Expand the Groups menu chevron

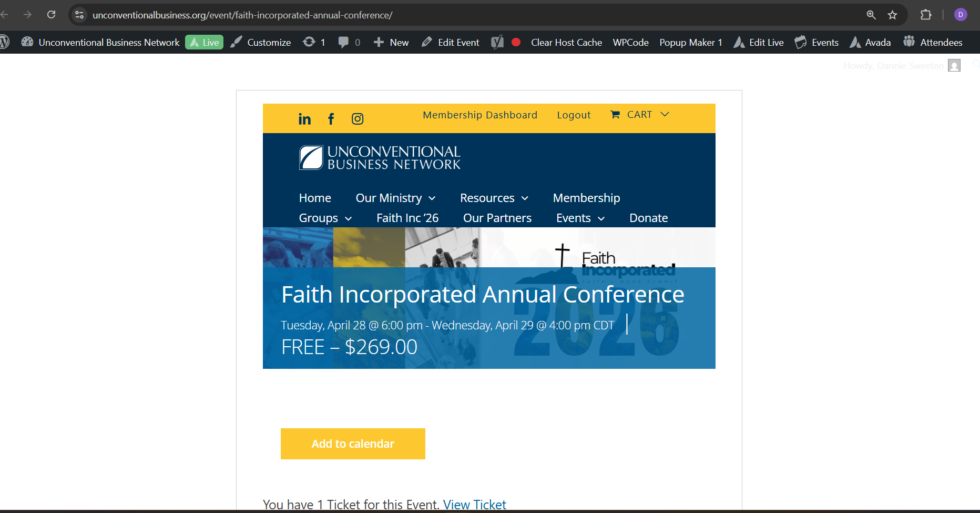348,218
